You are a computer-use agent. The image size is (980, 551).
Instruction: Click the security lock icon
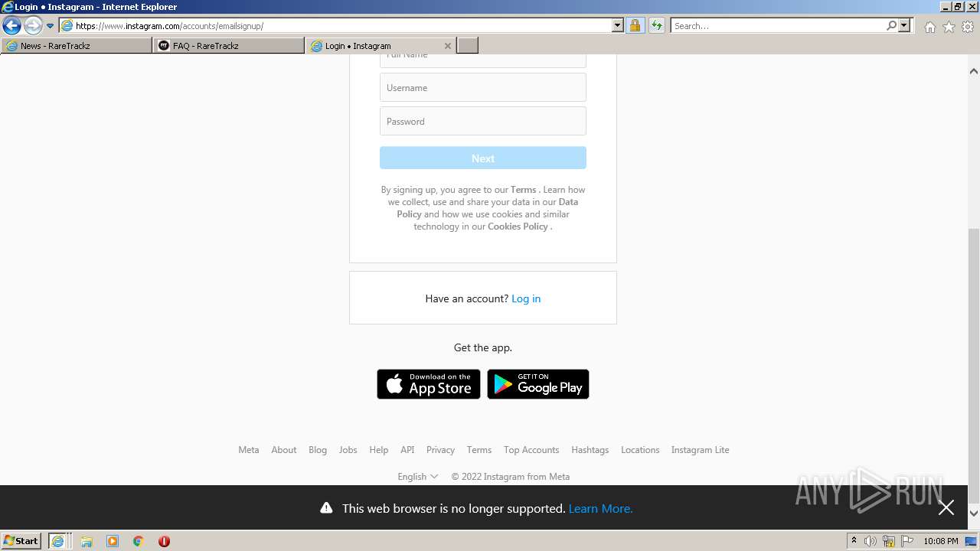click(635, 26)
